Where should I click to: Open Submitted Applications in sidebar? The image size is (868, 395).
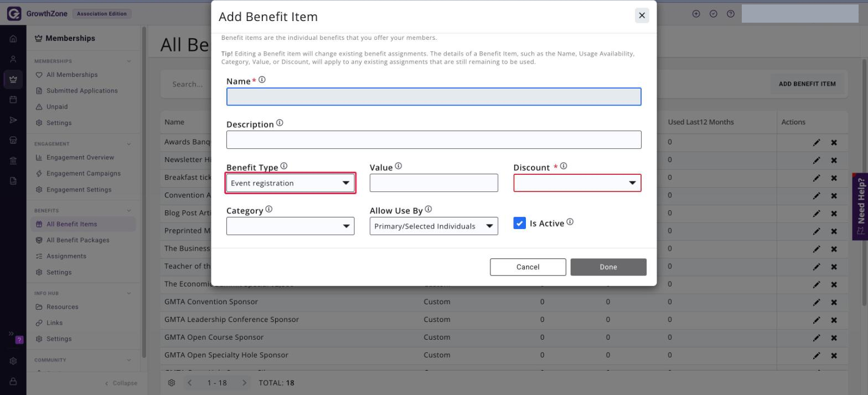coord(82,91)
